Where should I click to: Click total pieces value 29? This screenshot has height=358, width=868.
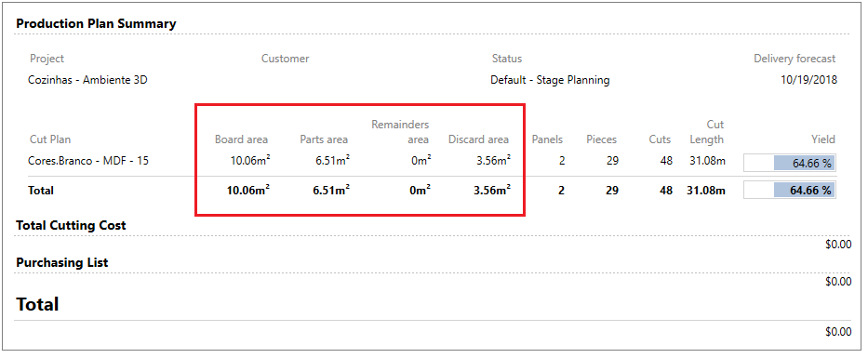point(612,191)
